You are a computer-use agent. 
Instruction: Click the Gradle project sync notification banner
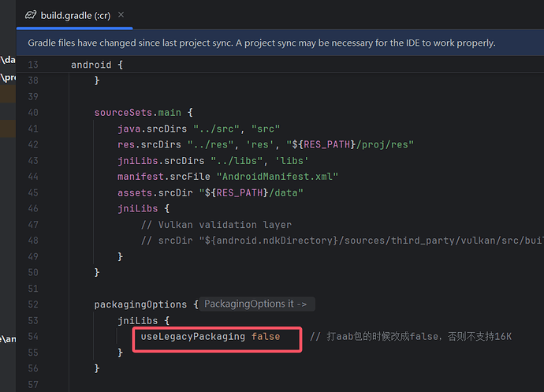click(262, 43)
